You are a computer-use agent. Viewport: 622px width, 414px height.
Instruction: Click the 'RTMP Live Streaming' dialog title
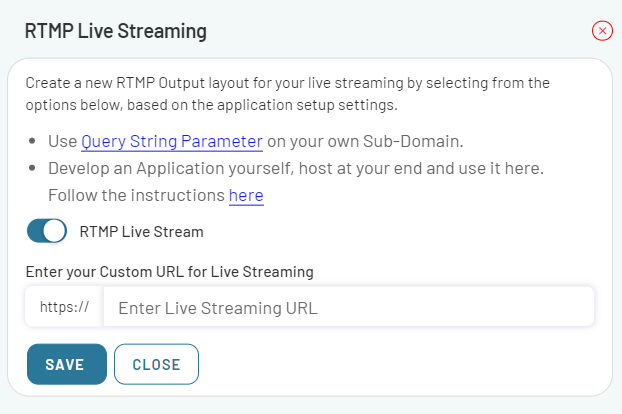pyautogui.click(x=116, y=31)
